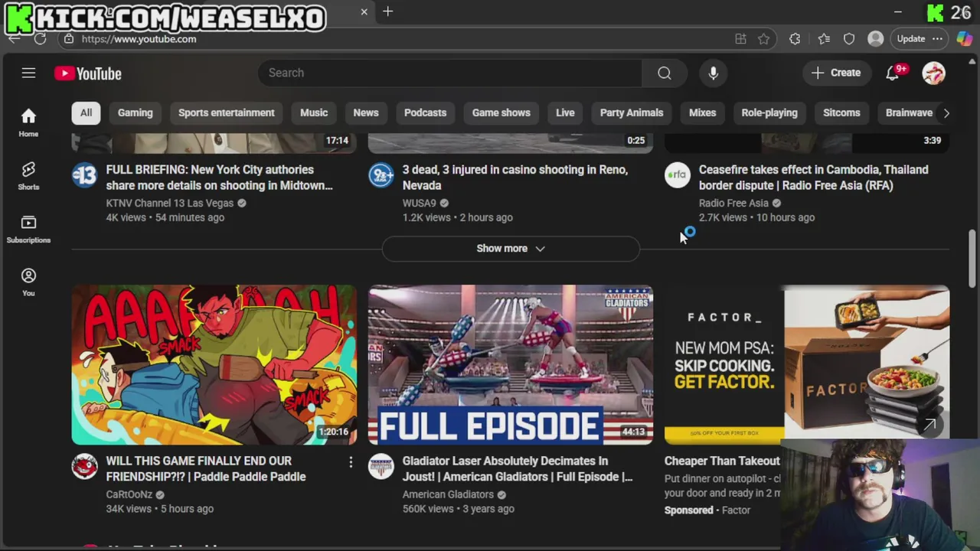Open the Copilot icon in browser toolbar
Image resolution: width=980 pixels, height=551 pixels.
[x=965, y=38]
